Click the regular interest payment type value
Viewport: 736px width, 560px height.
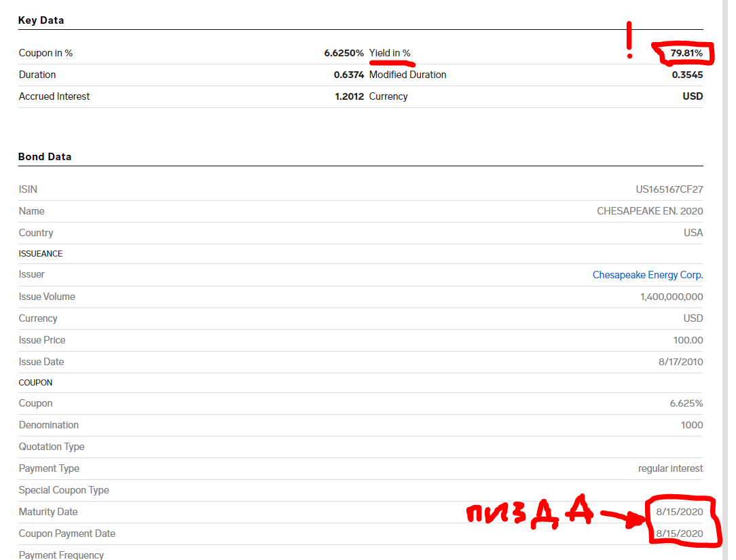(670, 468)
